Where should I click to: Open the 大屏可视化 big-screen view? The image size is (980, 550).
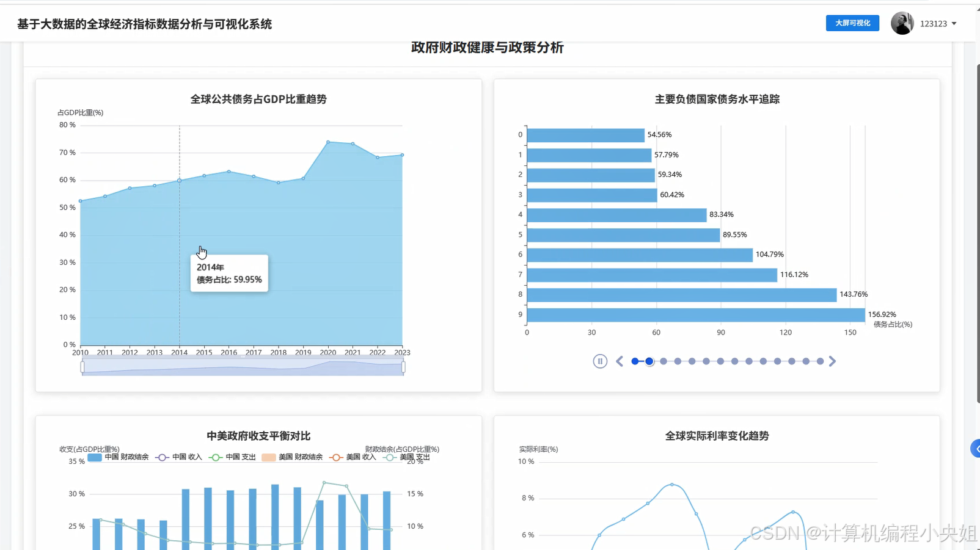pos(852,23)
